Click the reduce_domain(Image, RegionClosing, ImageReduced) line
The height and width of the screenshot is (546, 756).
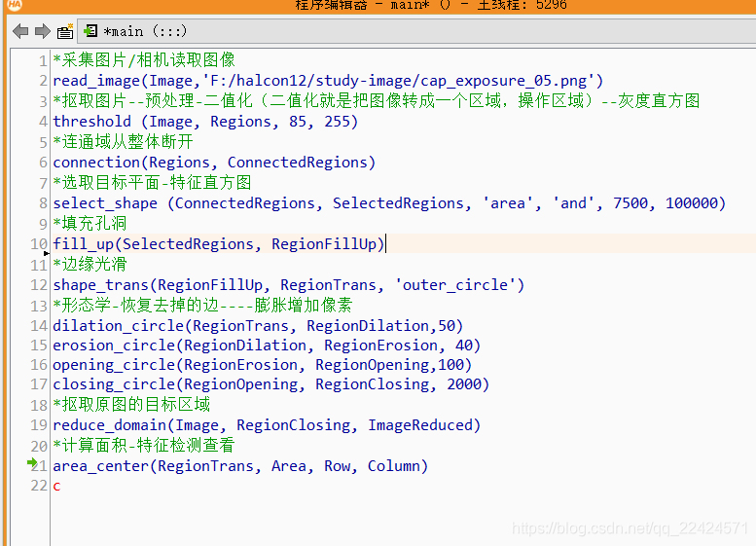[267, 425]
